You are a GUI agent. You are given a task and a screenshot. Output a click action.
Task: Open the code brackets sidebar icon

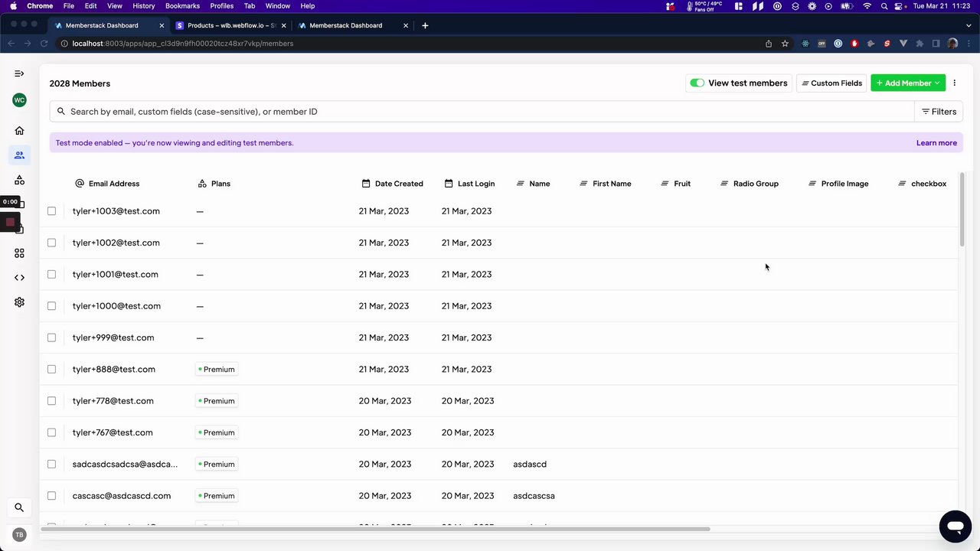coord(19,278)
